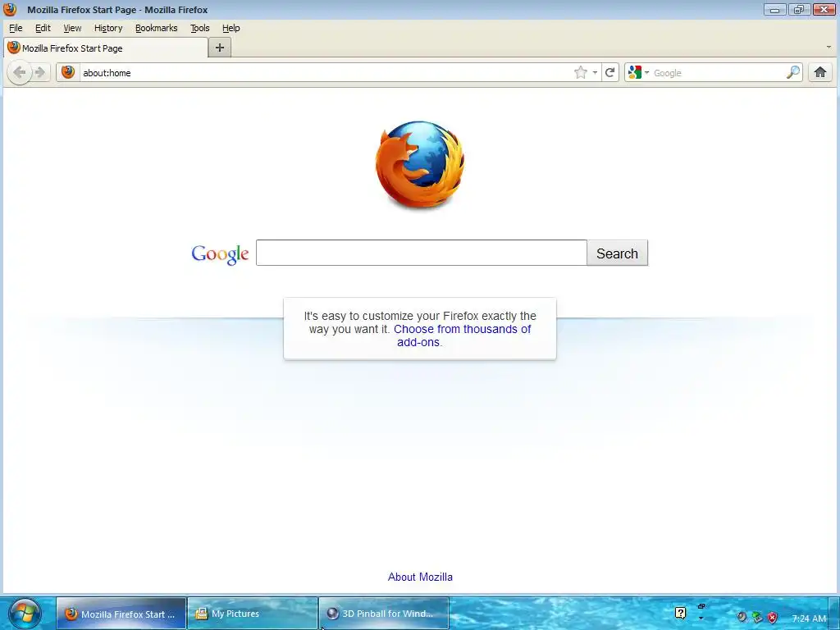This screenshot has height=630, width=840.
Task: Click the Search button next to Google box
Action: pos(617,253)
